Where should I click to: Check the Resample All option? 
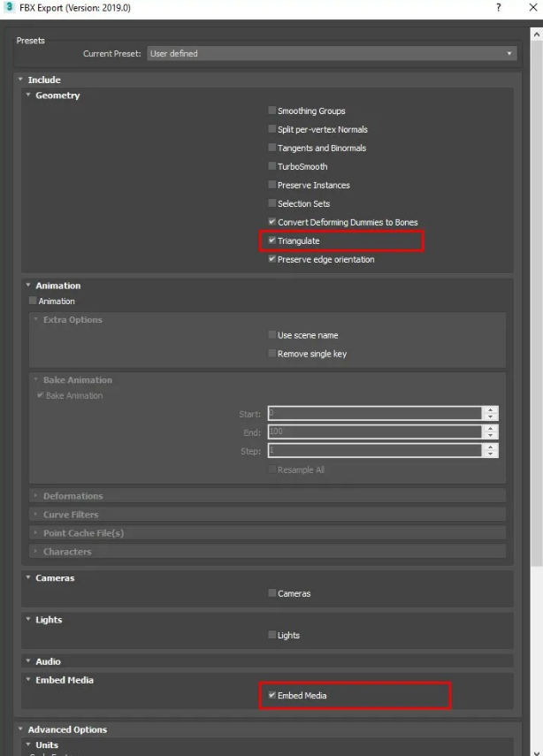click(272, 470)
